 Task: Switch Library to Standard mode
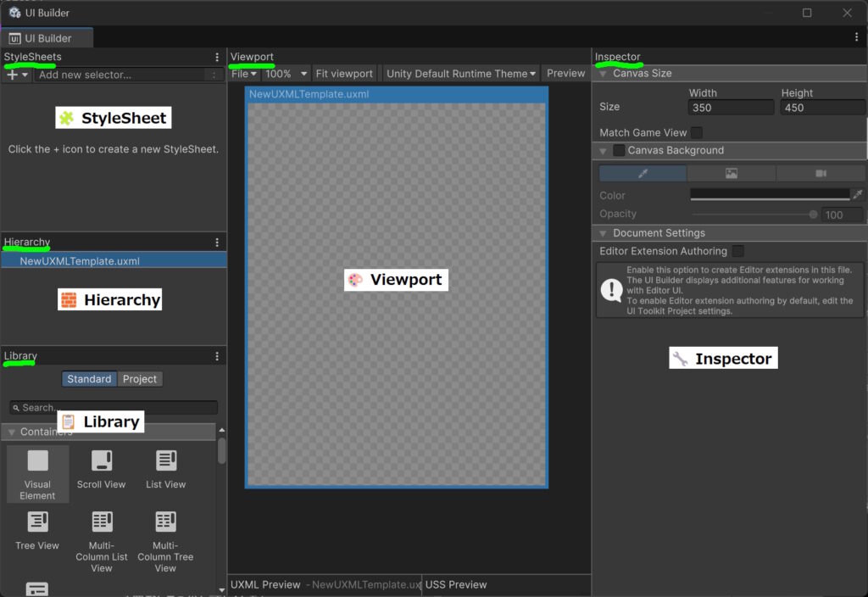tap(89, 379)
